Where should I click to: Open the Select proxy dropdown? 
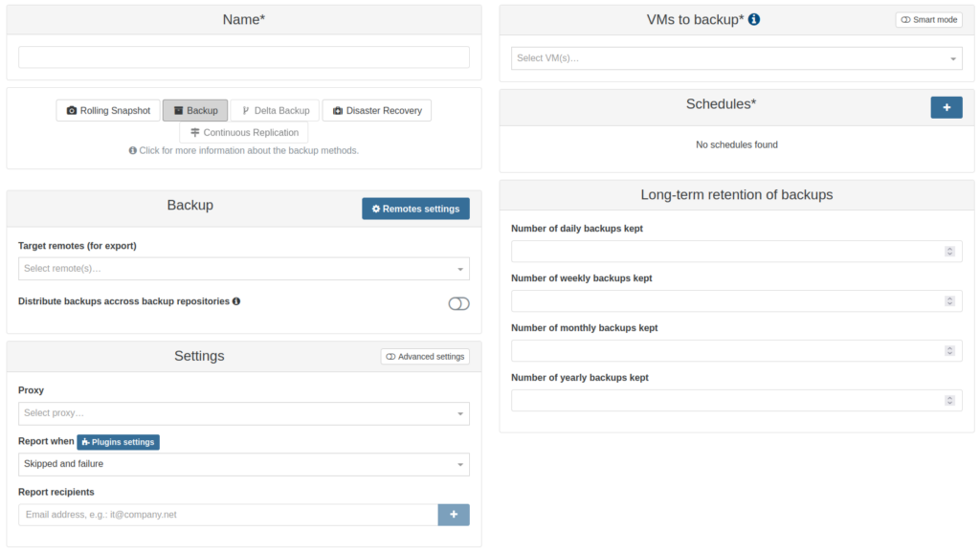pyautogui.click(x=243, y=413)
